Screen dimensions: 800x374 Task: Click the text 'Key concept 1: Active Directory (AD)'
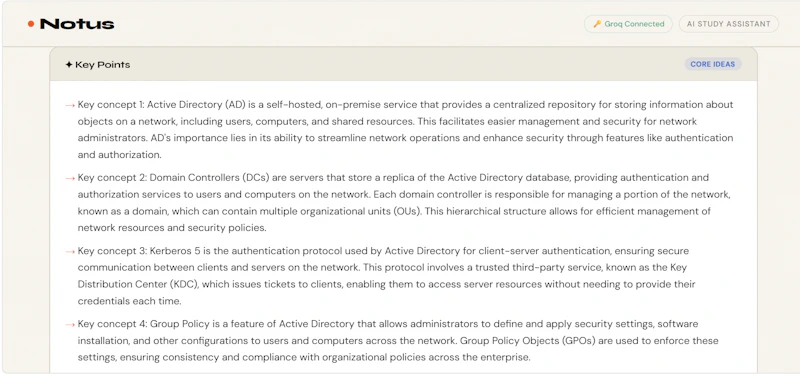(162, 105)
